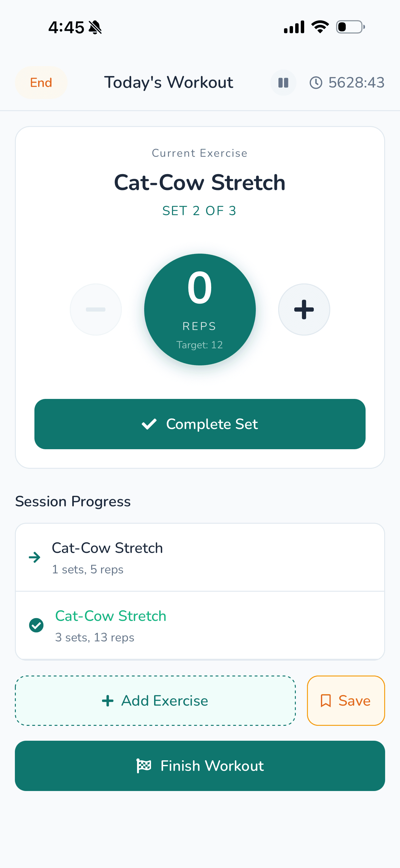Tap the End button to stop workout
This screenshot has height=868, width=400.
[41, 83]
